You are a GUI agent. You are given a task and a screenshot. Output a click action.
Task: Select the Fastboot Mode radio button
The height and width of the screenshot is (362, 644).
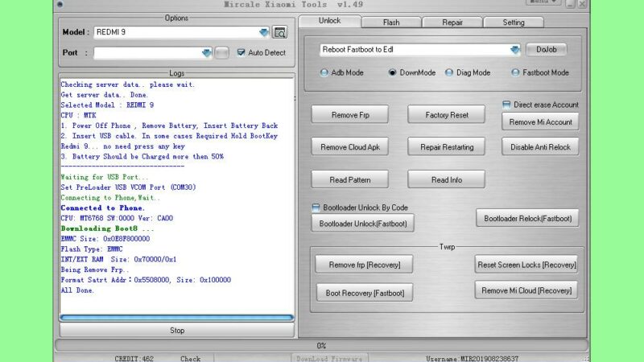[x=515, y=72]
